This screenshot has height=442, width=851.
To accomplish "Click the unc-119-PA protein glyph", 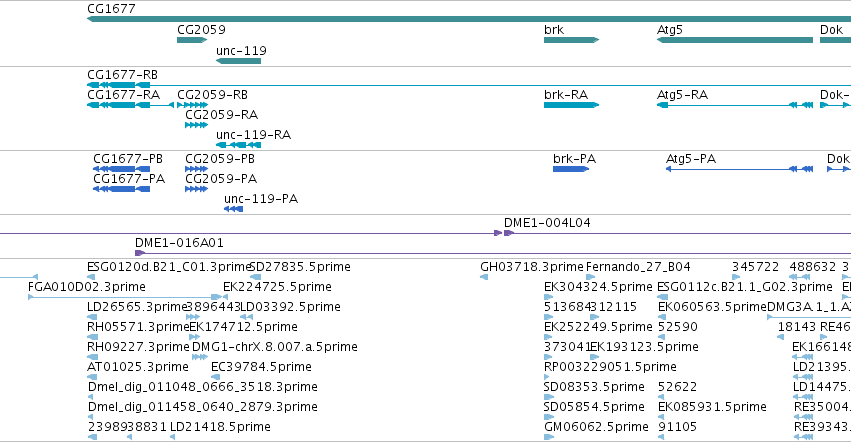I will tap(233, 209).
